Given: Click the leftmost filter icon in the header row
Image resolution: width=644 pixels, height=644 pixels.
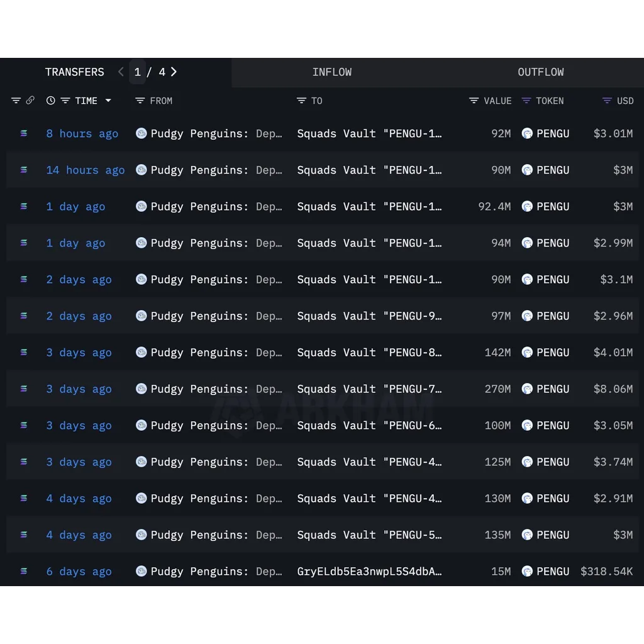Looking at the screenshot, I should (x=16, y=101).
